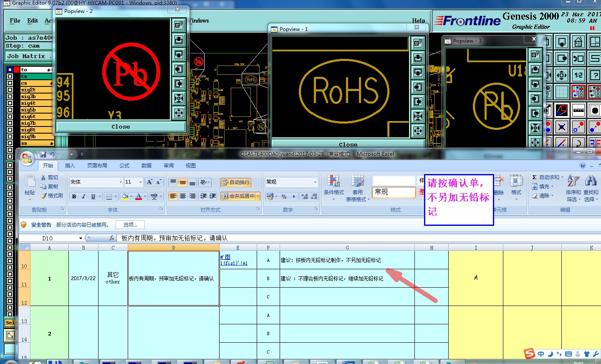This screenshot has height=364, width=601.
Task: Click Excel Name Box showing D10
Action: [x=48, y=238]
